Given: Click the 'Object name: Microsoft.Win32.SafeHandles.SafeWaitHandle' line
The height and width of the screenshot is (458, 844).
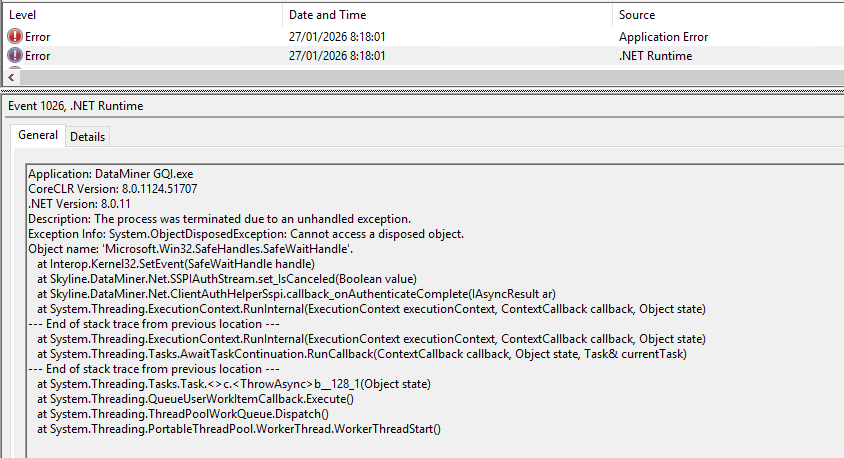Looking at the screenshot, I should click(x=191, y=249).
